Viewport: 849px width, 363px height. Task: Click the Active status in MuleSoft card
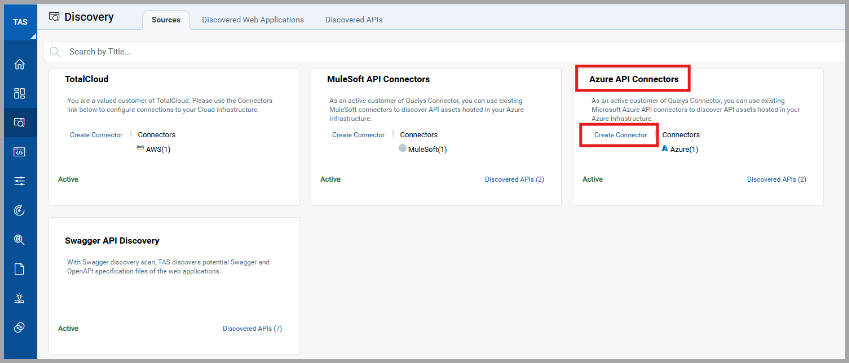click(x=330, y=179)
